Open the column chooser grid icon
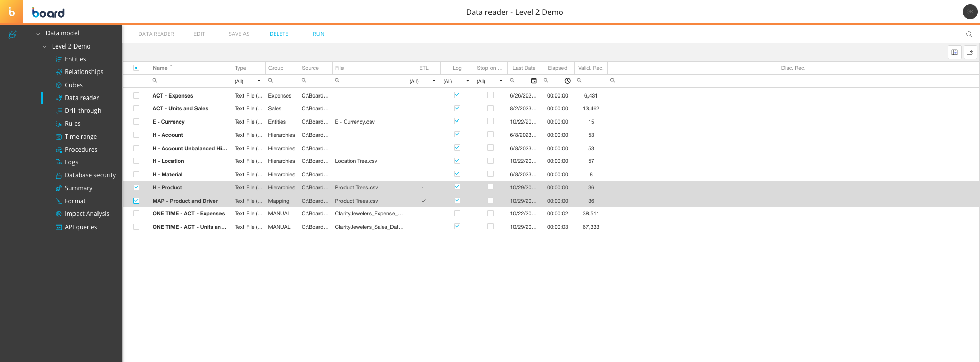 [954, 52]
